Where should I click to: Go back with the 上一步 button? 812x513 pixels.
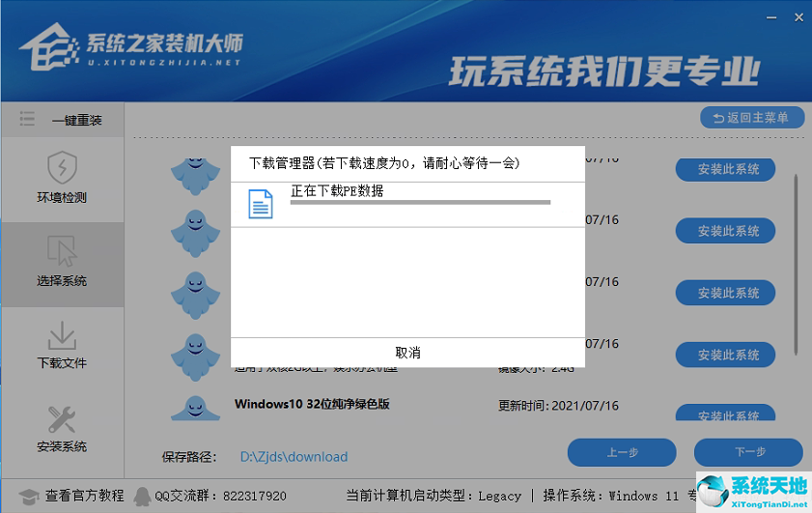[622, 452]
